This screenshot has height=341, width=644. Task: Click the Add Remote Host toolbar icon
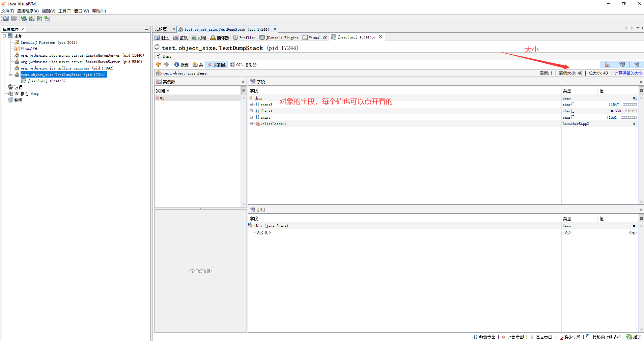(x=24, y=19)
